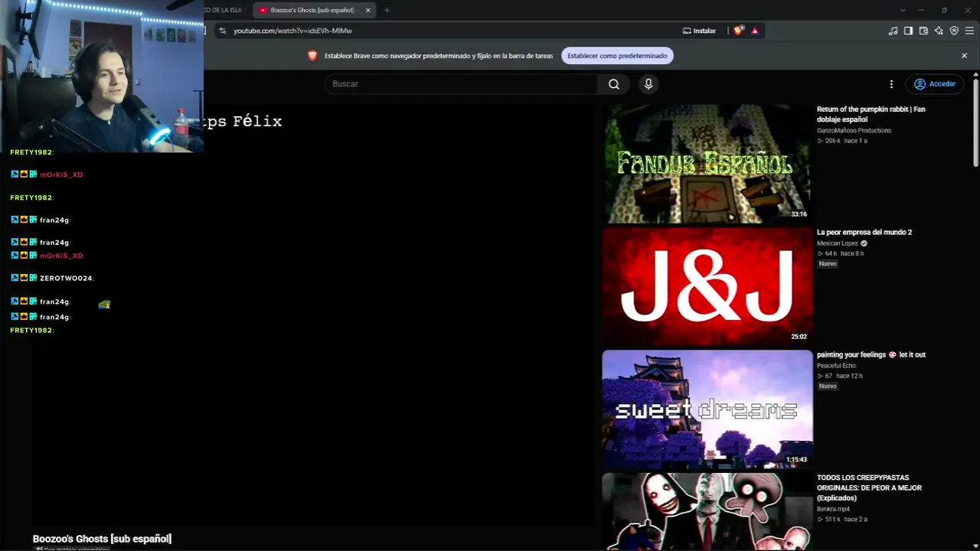This screenshot has height=551, width=980.
Task: Open a new browser tab
Action: (x=387, y=10)
